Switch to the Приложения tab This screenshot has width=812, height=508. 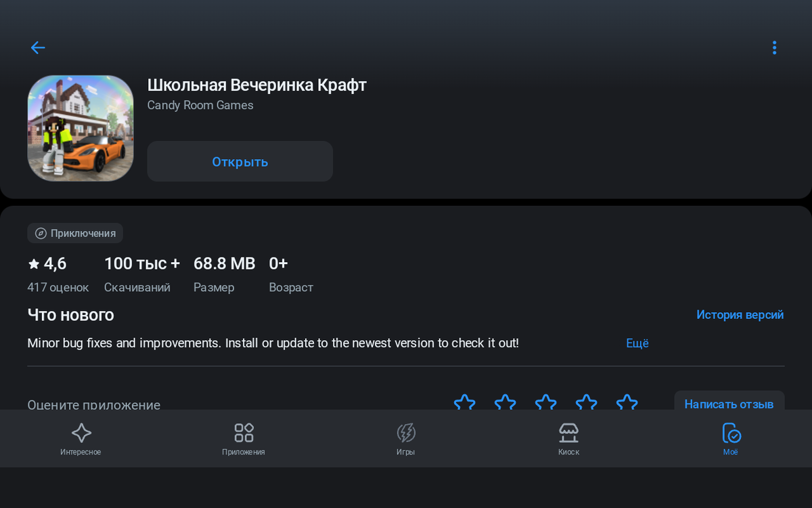(x=244, y=439)
